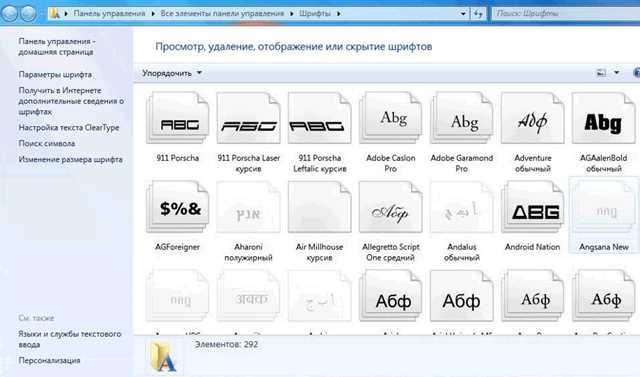
Task: Open Панель управления - домашняя страница link
Action: tap(57, 47)
